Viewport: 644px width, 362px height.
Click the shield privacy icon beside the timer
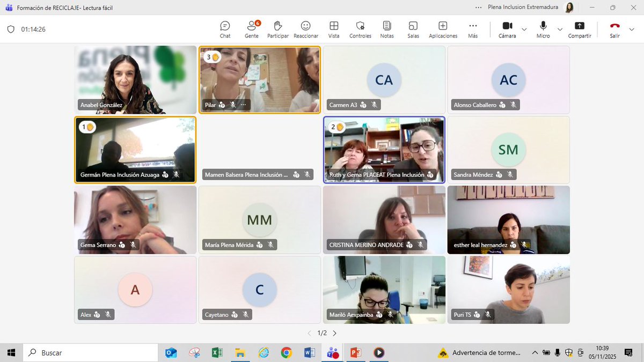[x=11, y=29]
